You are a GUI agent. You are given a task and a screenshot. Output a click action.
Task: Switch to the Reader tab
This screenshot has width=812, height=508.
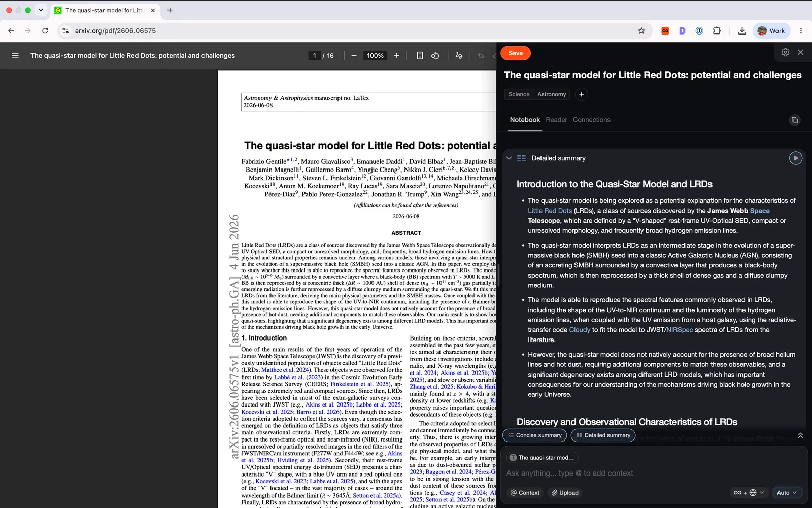(556, 120)
